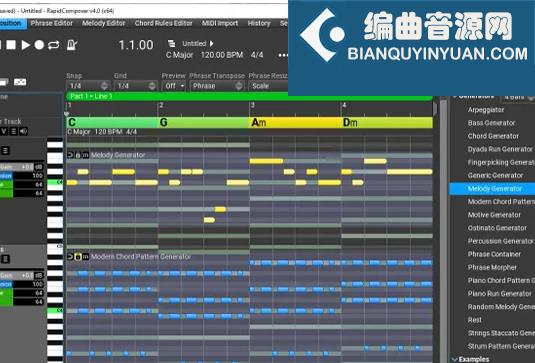This screenshot has width=535, height=363.
Task: Stop playback with the square stop button
Action: (11, 45)
